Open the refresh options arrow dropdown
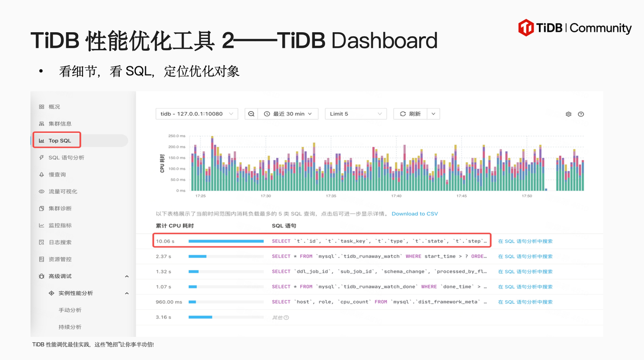Screen dimensions: 644x360 tap(434, 114)
